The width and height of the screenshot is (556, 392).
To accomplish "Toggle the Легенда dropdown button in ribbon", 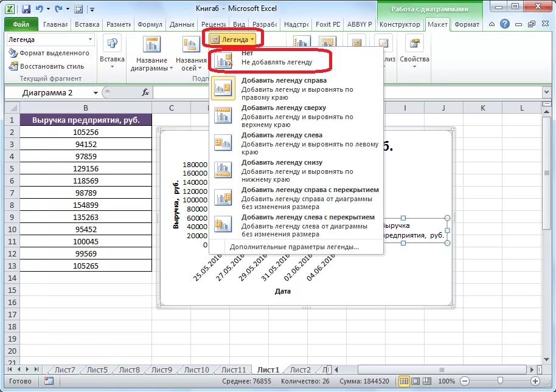I will pyautogui.click(x=232, y=40).
